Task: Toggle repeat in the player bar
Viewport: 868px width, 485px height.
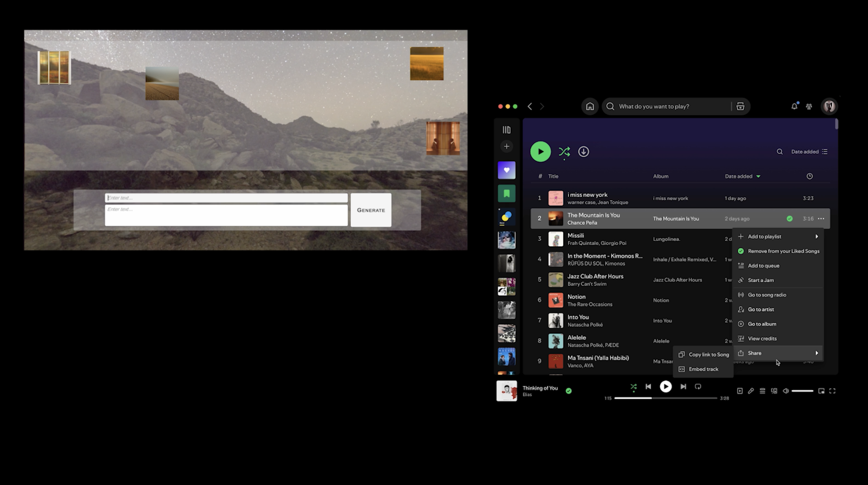Action: coord(698,386)
